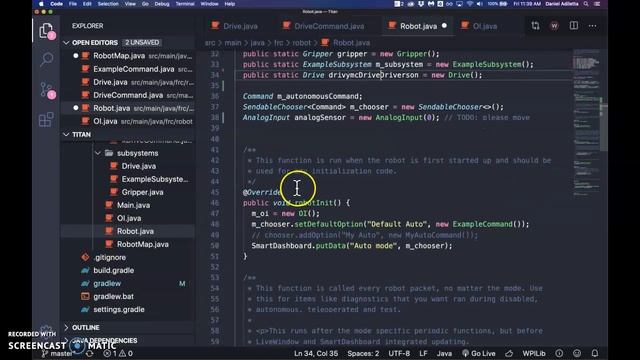Open the Search view in activity bar
Screen dimensions: 640x360
(x=47, y=60)
